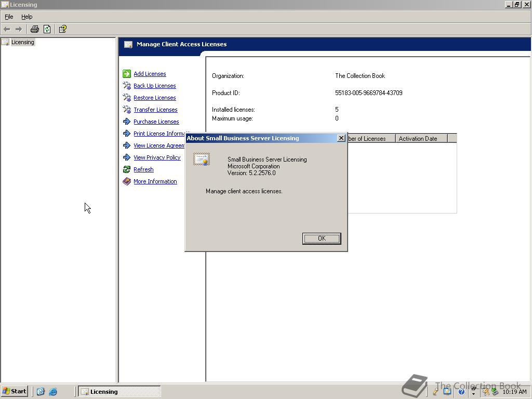
Task: Click the More Information book icon
Action: point(127,181)
